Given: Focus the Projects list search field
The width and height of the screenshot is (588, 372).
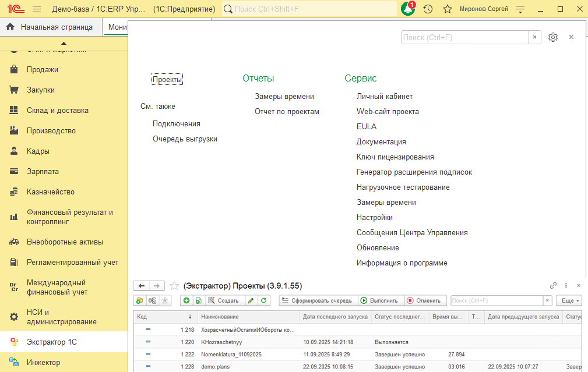Looking at the screenshot, I should (497, 300).
